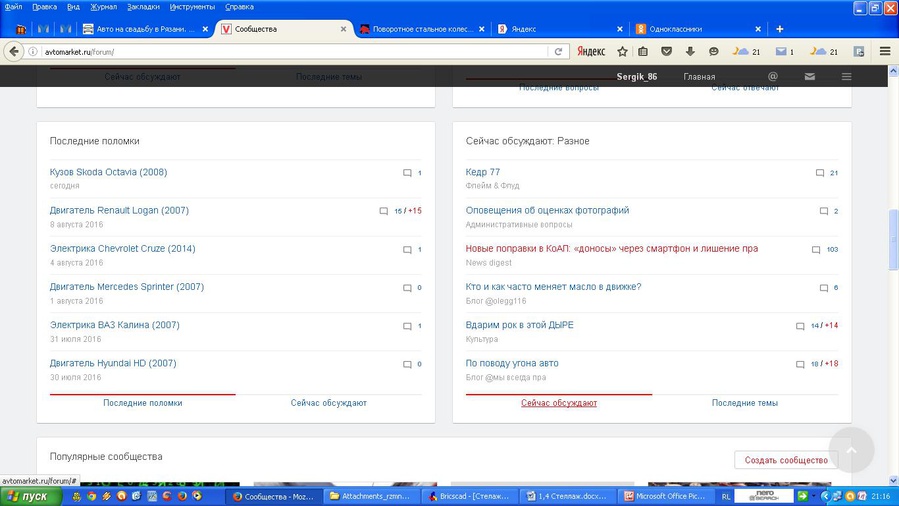Click the first pinned tab icon
The width and height of the screenshot is (899, 506).
click(21, 29)
